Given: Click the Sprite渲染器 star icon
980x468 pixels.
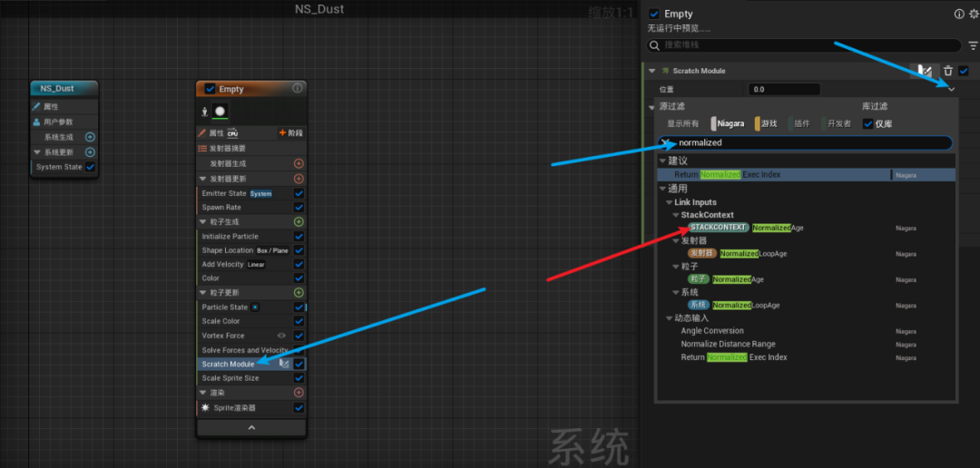Looking at the screenshot, I should click(205, 407).
